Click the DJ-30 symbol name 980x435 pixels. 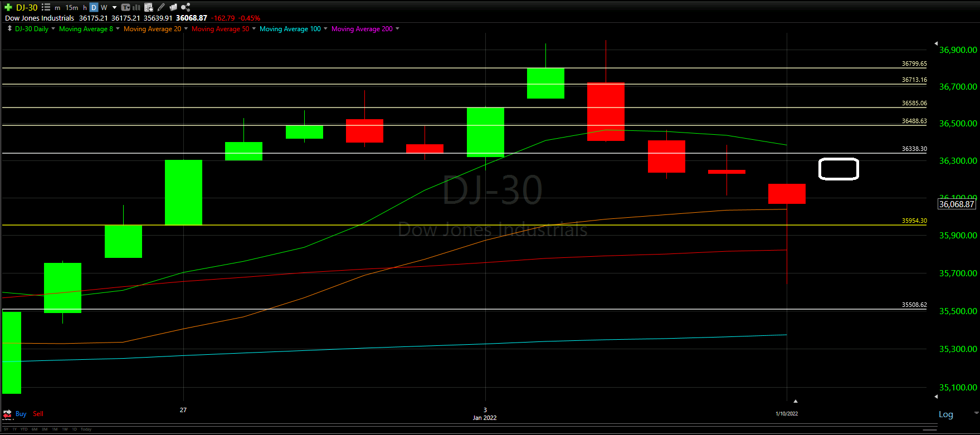point(27,7)
